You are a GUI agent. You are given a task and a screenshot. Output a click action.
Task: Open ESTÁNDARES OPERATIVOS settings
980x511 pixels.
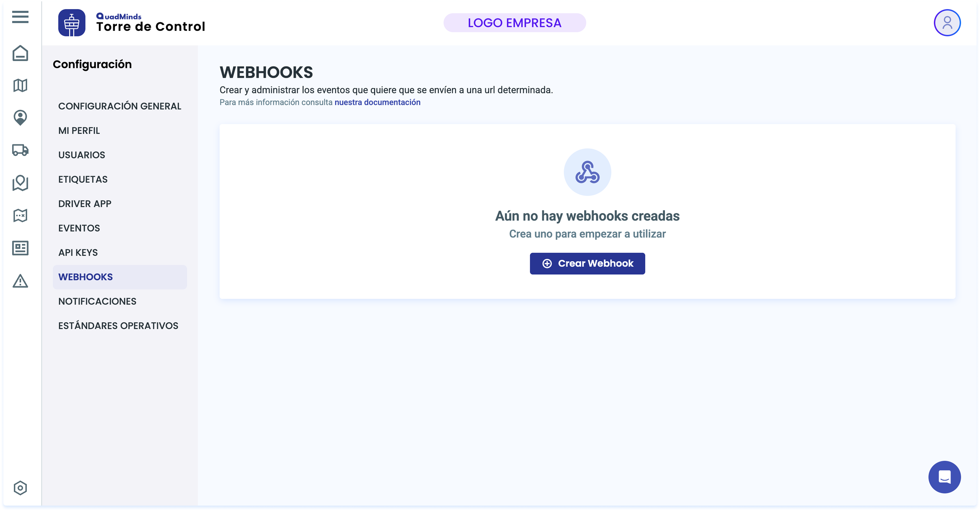[x=118, y=325]
